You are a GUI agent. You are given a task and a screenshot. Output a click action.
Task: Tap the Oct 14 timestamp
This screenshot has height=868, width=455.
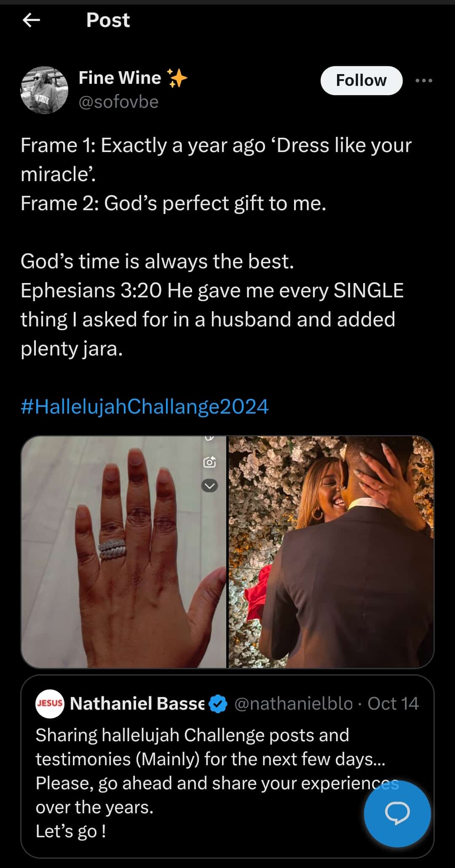pos(393,704)
